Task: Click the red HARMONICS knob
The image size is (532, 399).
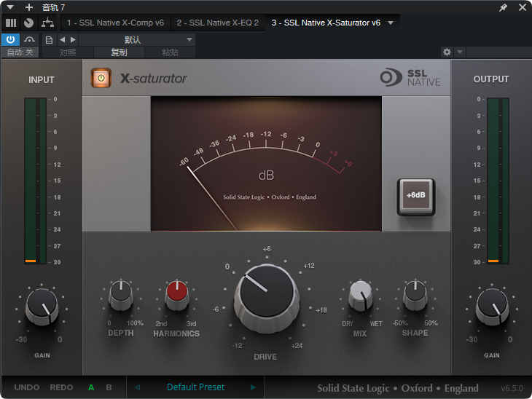Action: [x=177, y=295]
